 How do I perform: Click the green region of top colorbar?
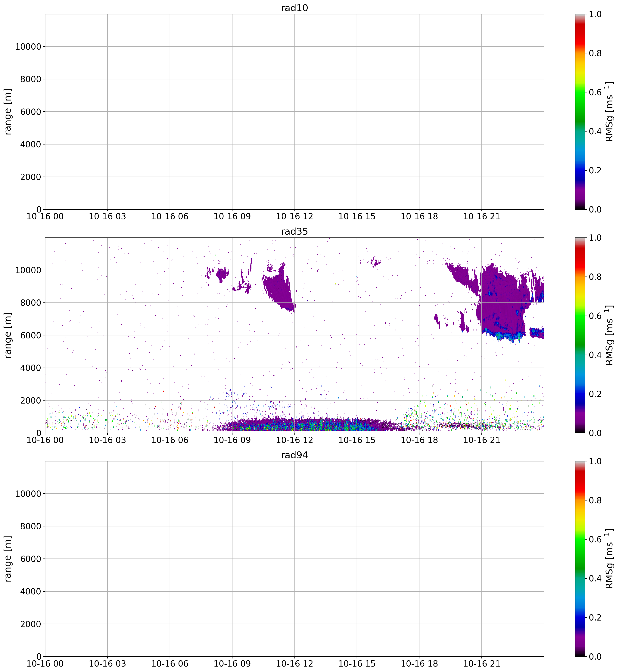click(x=580, y=102)
